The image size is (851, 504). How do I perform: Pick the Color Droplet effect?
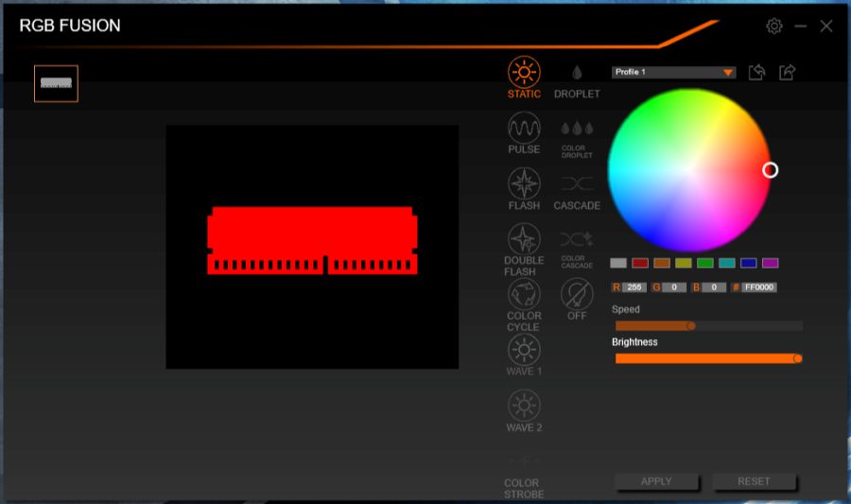(577, 139)
